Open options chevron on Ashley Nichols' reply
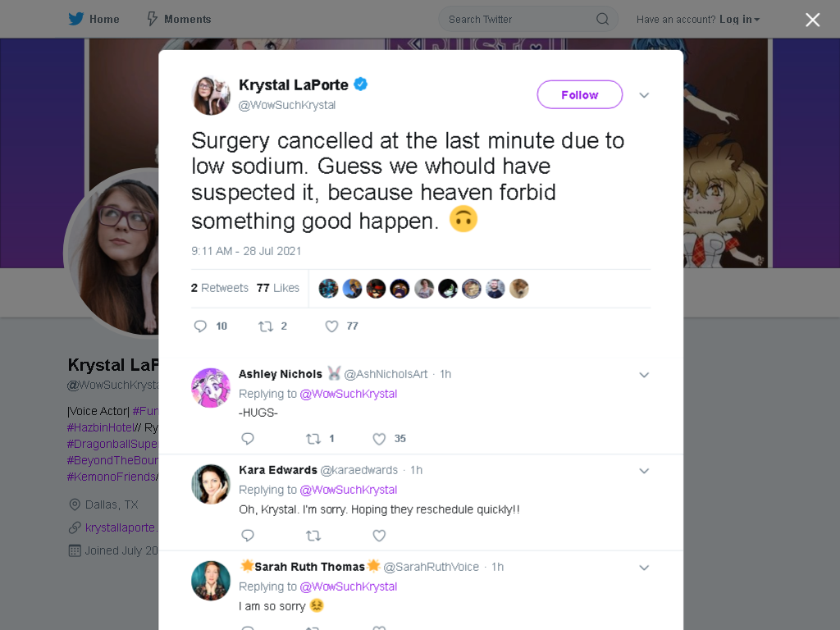Image resolution: width=840 pixels, height=630 pixels. (x=644, y=375)
